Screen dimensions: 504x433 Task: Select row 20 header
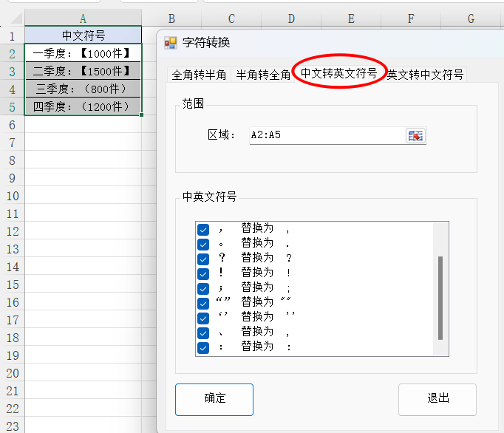(13, 373)
